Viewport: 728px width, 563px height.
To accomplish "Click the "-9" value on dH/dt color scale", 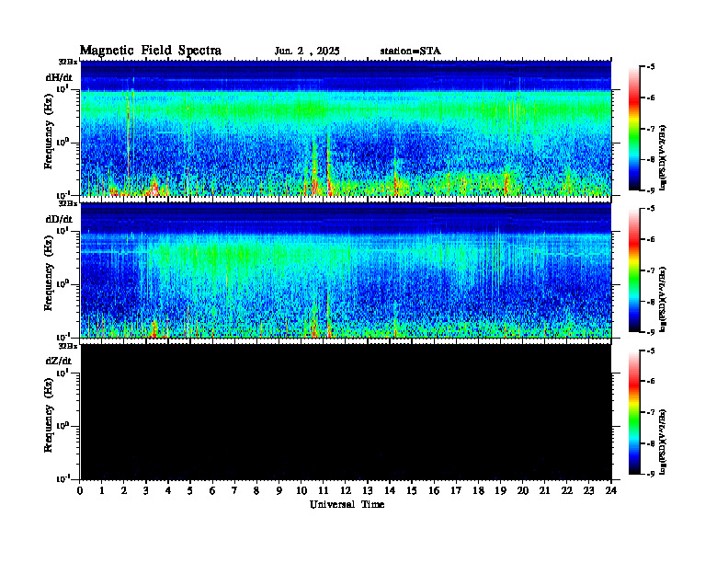I will click(x=651, y=190).
